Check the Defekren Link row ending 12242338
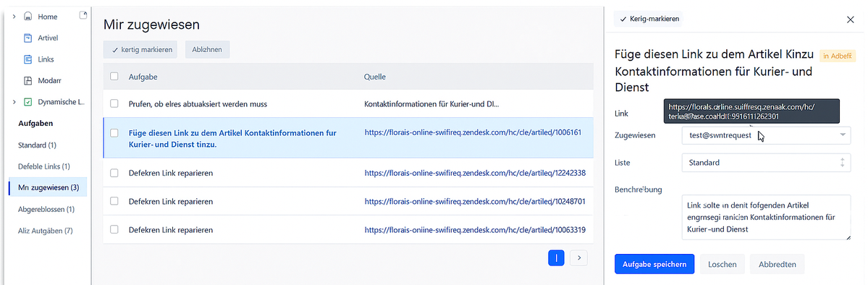The height and width of the screenshot is (285, 868). tap(114, 173)
